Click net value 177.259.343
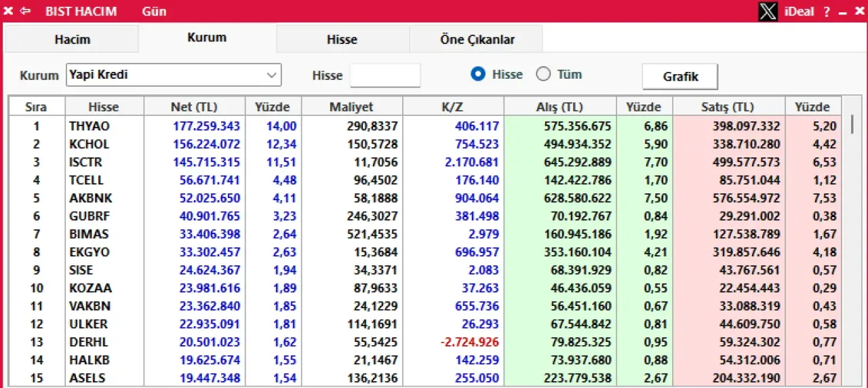 click(x=207, y=126)
